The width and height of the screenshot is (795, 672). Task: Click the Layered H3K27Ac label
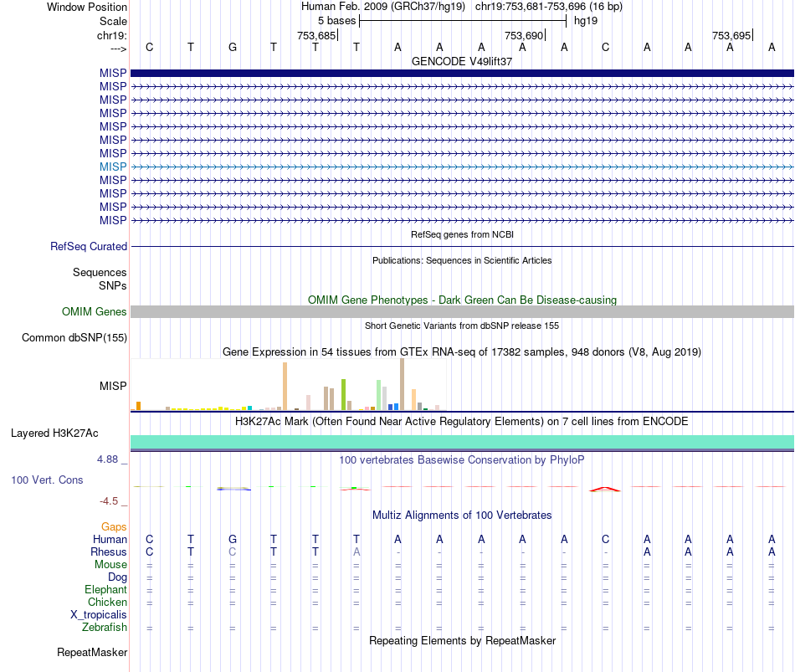tap(54, 433)
